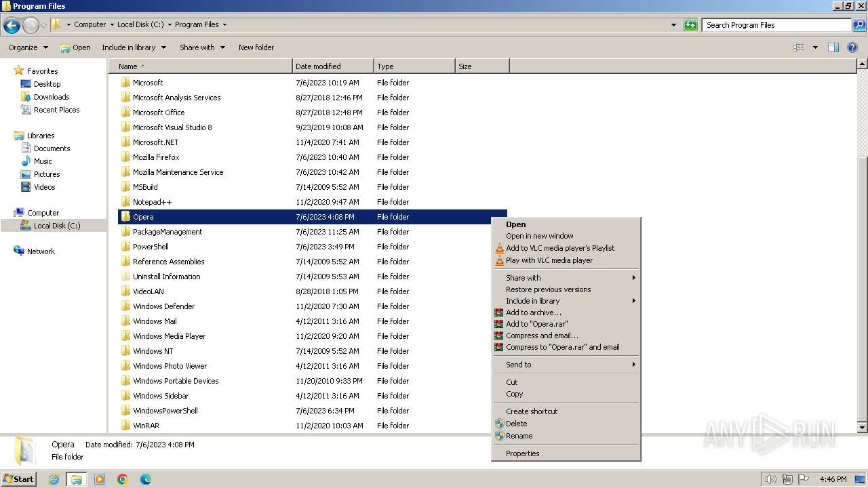Click the Mozilla Firefox folder icon

pos(125,157)
